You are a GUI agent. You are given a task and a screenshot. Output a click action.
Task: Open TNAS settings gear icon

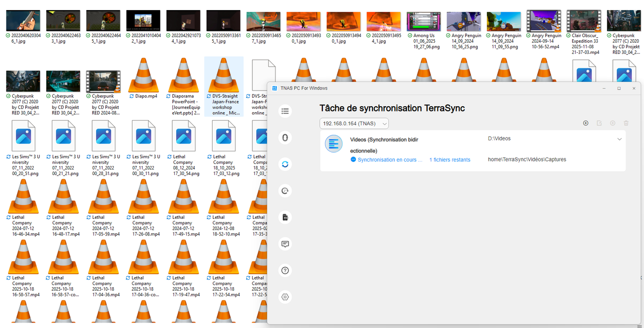[x=285, y=297]
